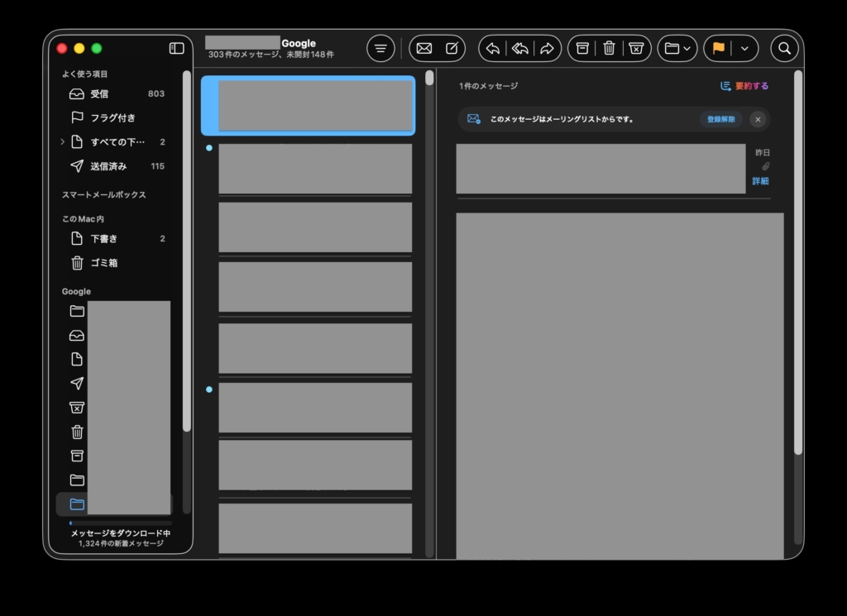The width and height of the screenshot is (847, 616).
Task: Dismiss the mailing list banner
Action: [x=758, y=119]
